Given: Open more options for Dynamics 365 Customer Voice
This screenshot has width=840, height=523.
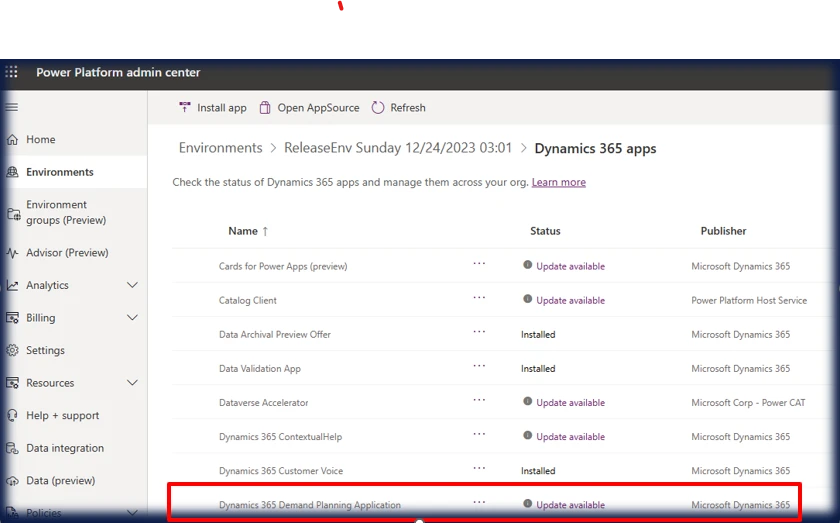Looking at the screenshot, I should (479, 468).
